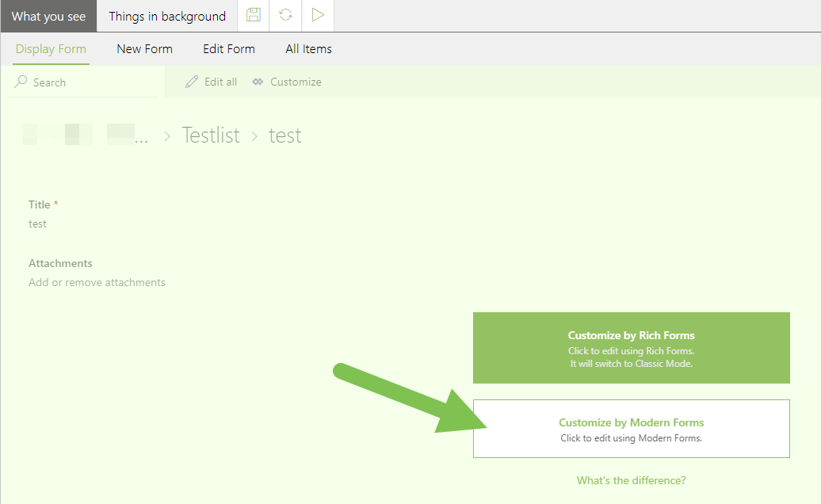Click the Save floppy disk icon
Viewport: 821px width, 504px height.
click(254, 16)
